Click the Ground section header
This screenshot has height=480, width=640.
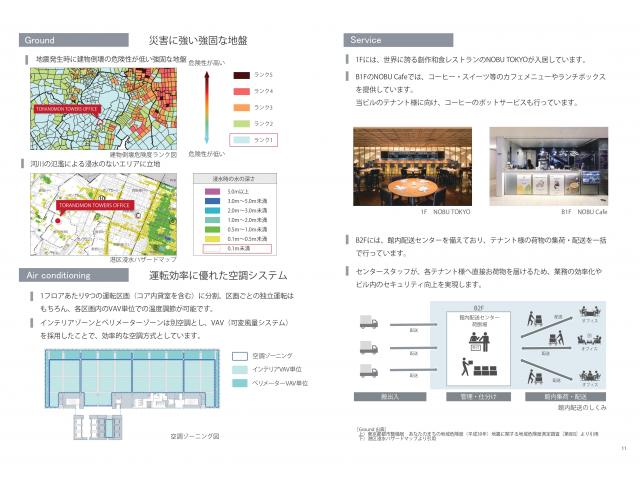(73, 40)
